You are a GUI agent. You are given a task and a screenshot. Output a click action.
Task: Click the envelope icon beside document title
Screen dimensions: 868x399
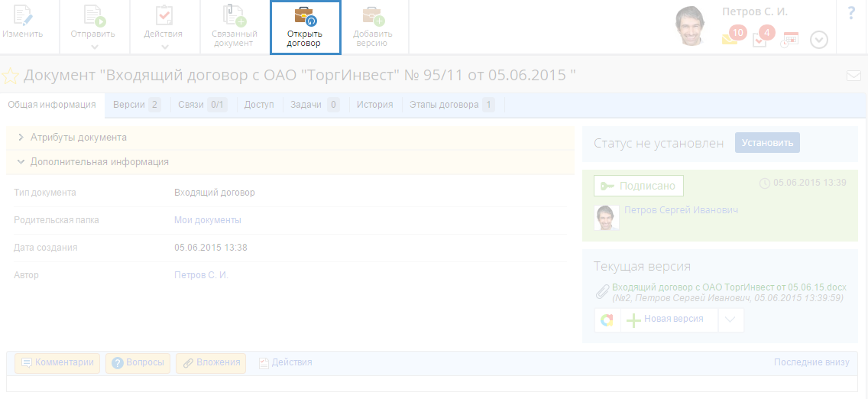tap(853, 76)
